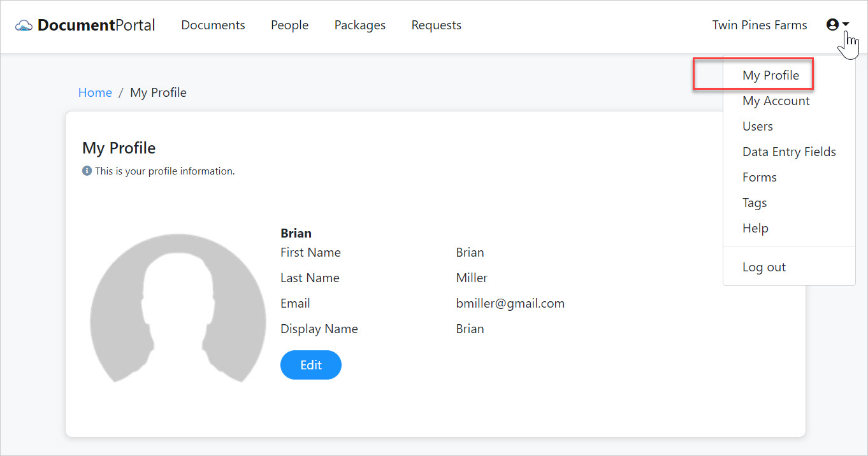Navigate to the Packages section
This screenshot has width=868, height=456.
tap(359, 25)
